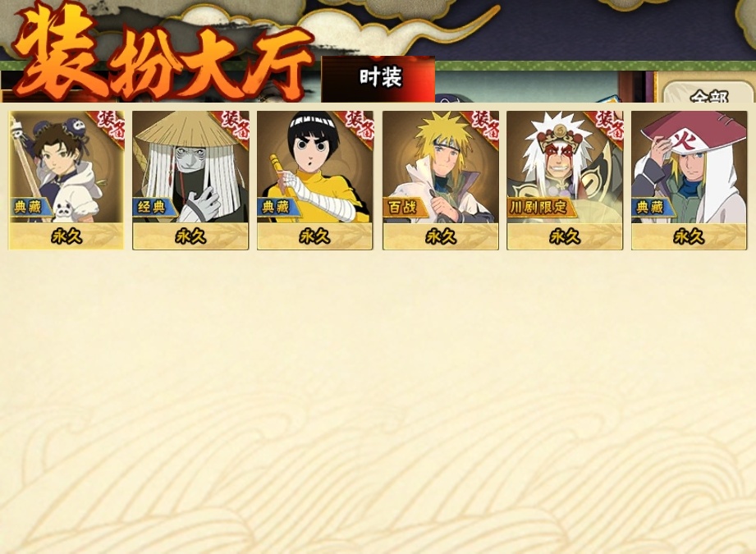Click the 永久 label under Jiraiya card
The width and height of the screenshot is (756, 554).
click(x=565, y=236)
